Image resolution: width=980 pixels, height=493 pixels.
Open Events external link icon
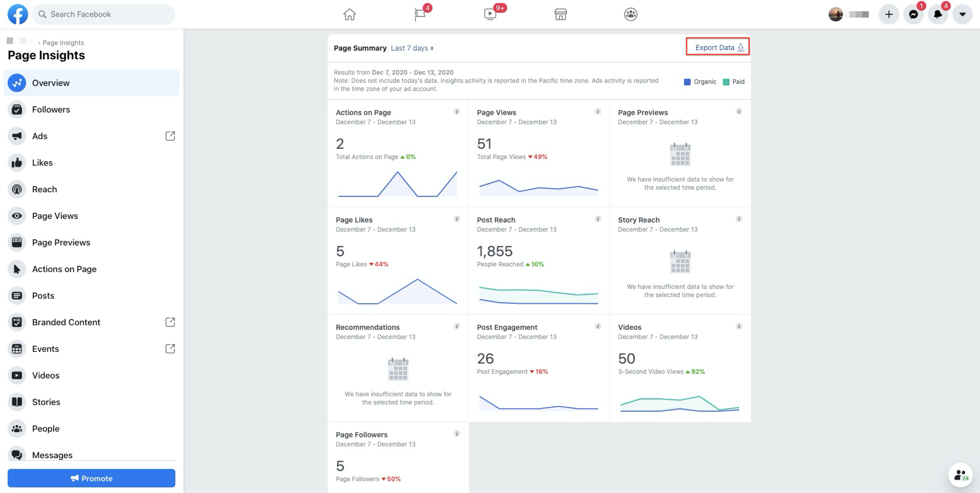click(x=170, y=349)
